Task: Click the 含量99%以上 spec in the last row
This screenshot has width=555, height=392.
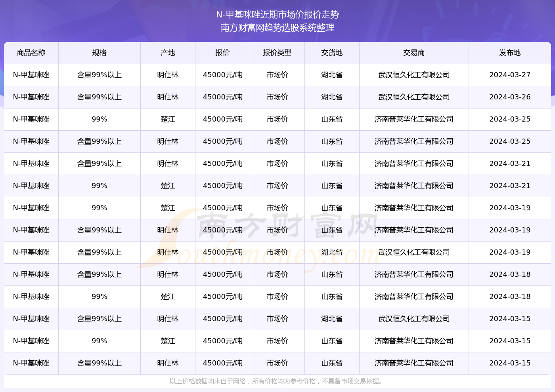Action: 99,363
